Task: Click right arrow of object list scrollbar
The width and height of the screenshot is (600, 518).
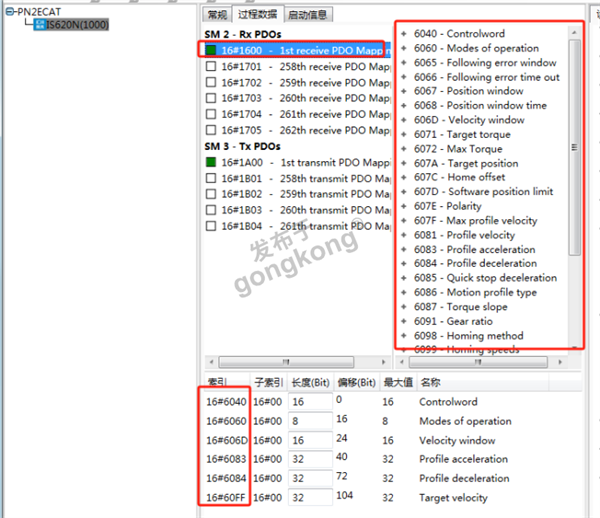Action: coord(560,362)
